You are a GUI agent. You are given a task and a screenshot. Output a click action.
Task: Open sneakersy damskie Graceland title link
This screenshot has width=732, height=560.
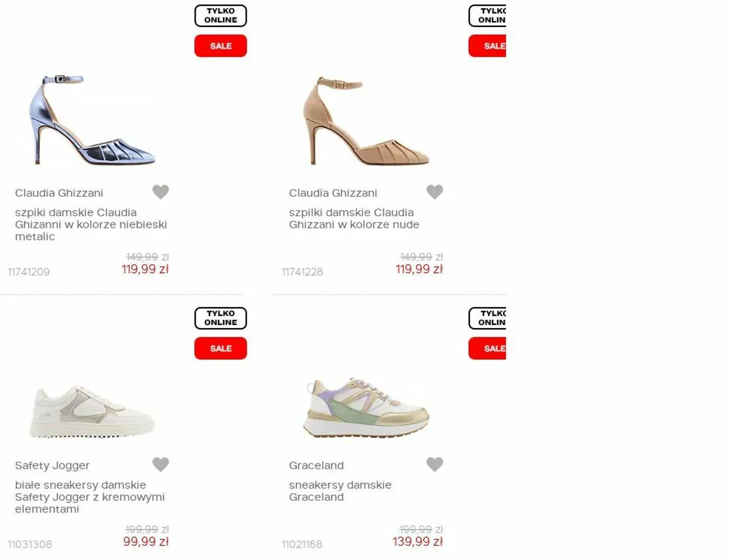point(340,491)
